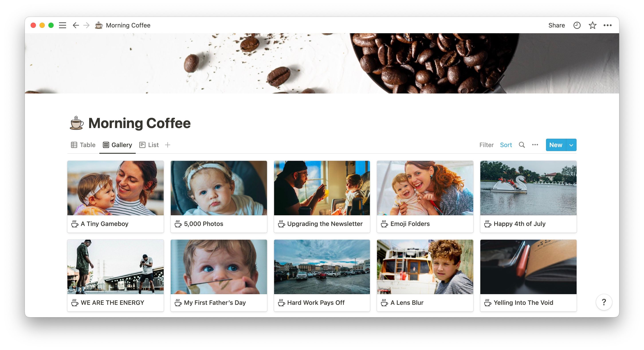Open A Tiny Gameboy thumbnail
The height and width of the screenshot is (350, 644).
coord(116,188)
